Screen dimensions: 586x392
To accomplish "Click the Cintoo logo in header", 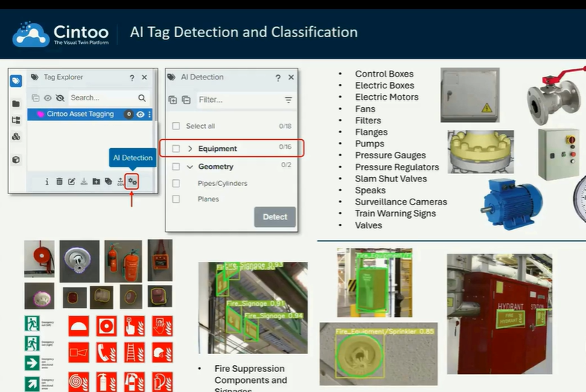I will (60, 34).
